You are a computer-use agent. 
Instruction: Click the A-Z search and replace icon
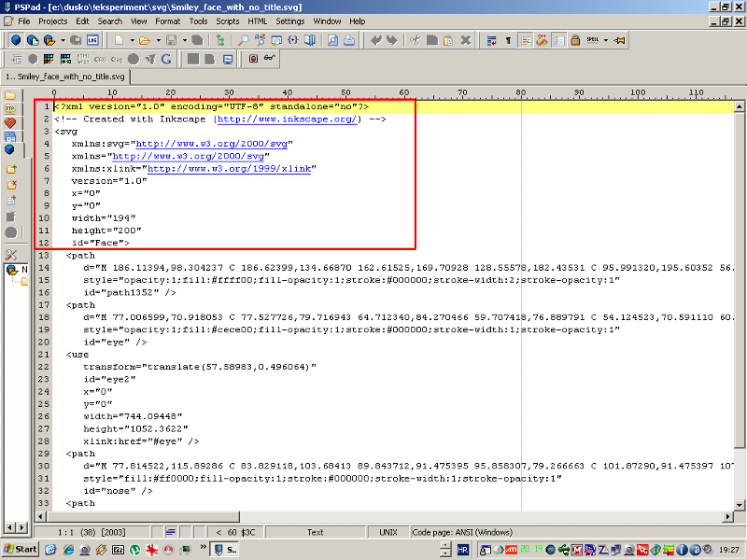[x=261, y=40]
